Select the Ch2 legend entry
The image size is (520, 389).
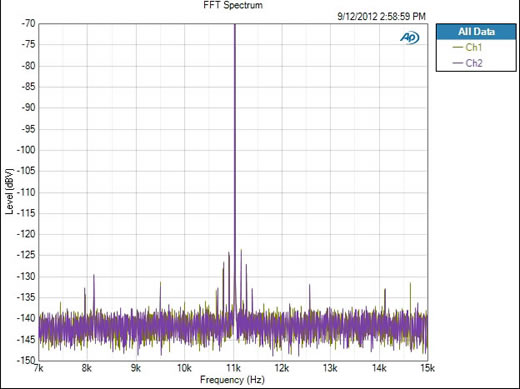tap(467, 63)
